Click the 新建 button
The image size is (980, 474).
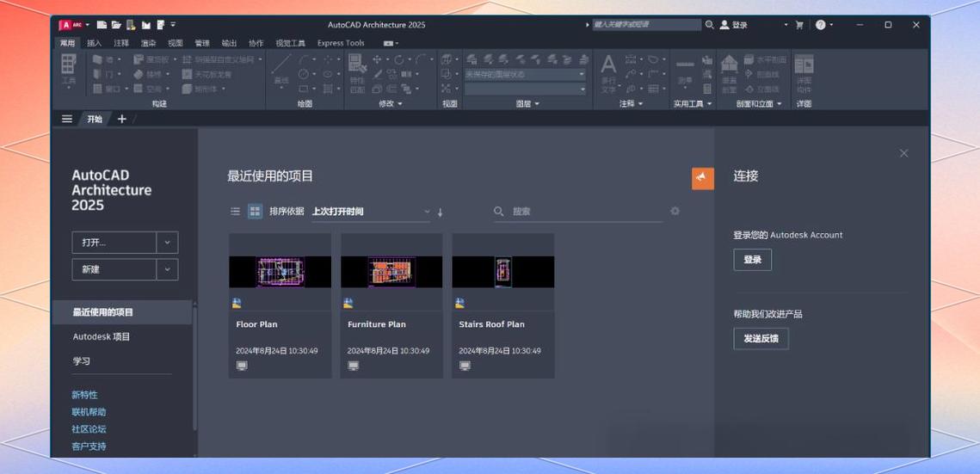click(x=114, y=269)
